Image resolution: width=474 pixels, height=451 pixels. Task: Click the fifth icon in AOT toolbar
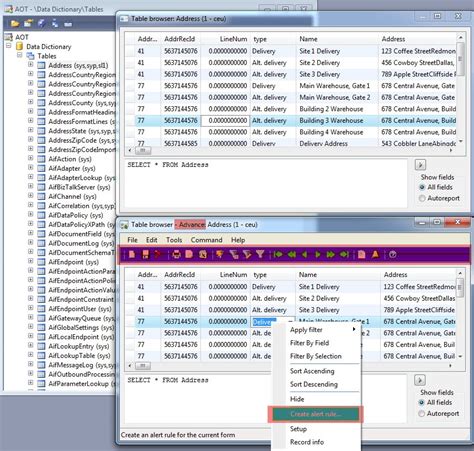(68, 24)
